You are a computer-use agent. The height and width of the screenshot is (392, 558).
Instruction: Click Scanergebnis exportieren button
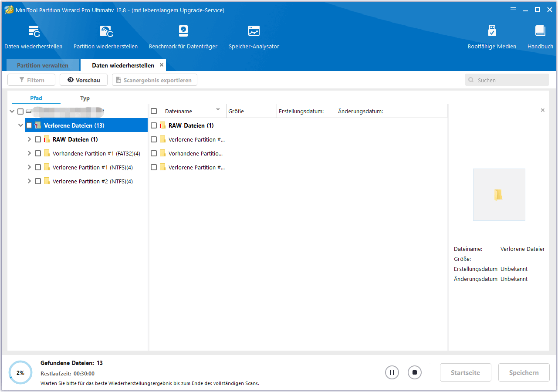pos(155,80)
